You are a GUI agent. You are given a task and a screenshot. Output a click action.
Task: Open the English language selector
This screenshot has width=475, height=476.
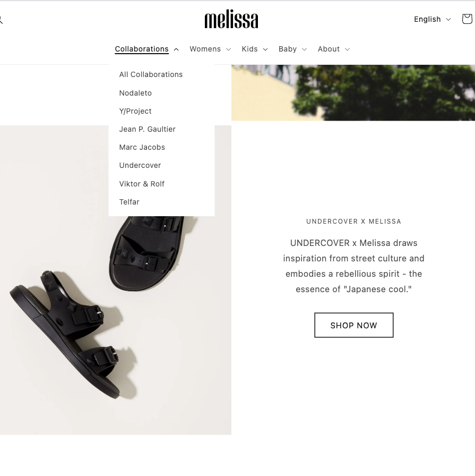click(x=433, y=19)
